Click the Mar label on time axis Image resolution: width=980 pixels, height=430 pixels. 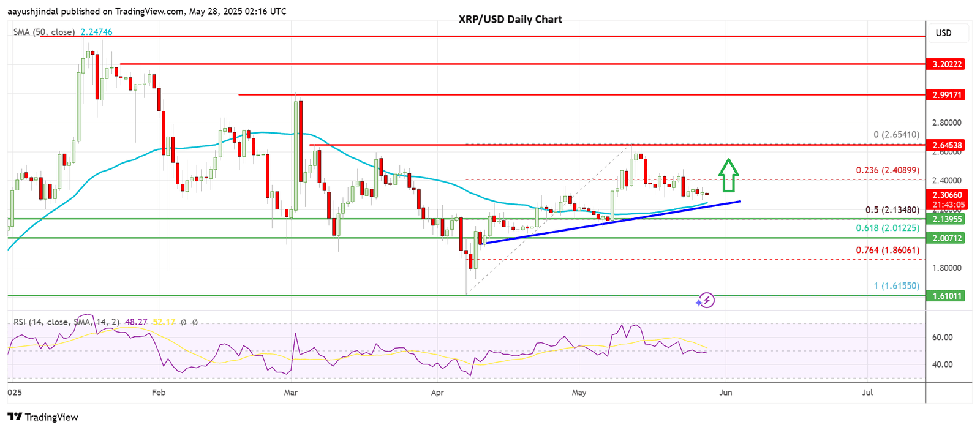pos(291,393)
